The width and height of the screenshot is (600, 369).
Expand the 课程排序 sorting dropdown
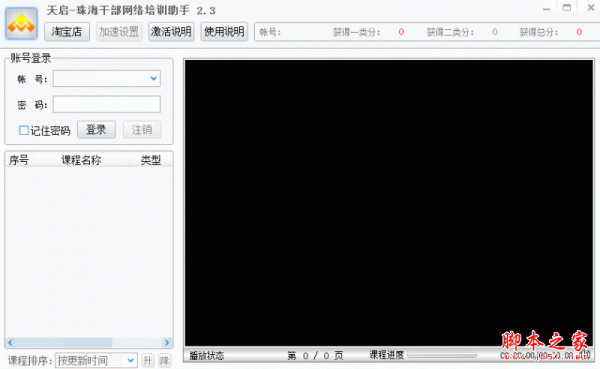[130, 360]
